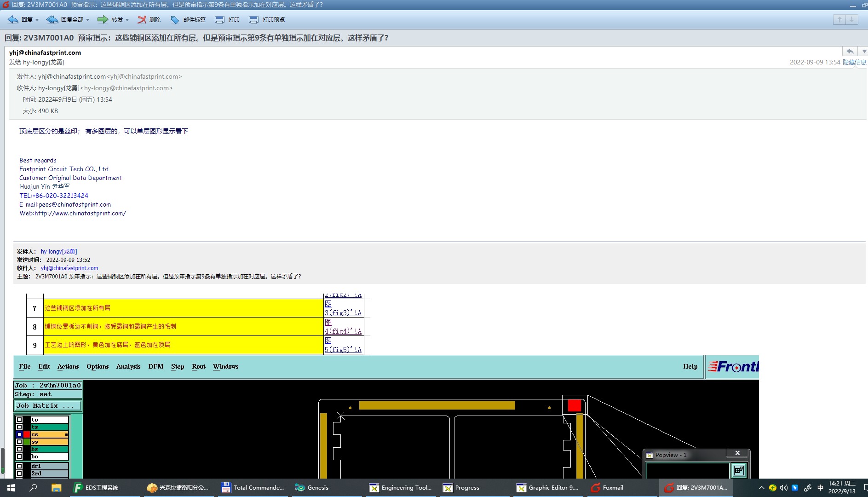
Task: Click the 打印 print icon
Action: point(219,20)
